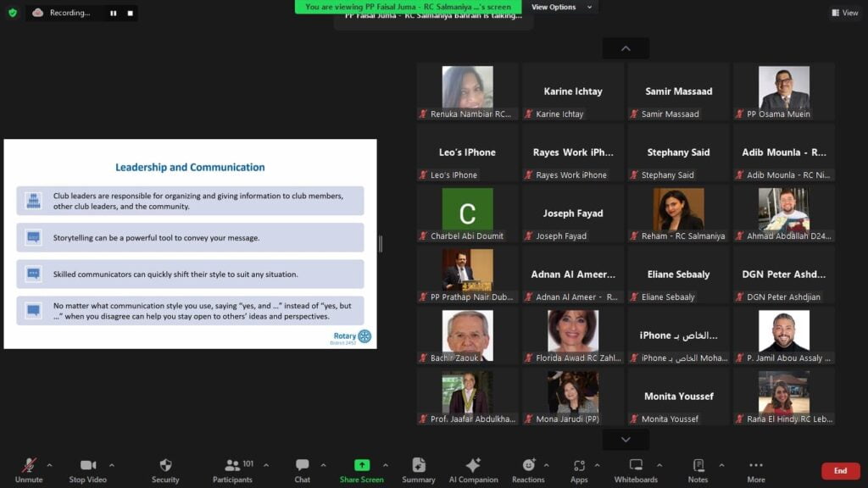This screenshot has width=868, height=488.
Task: Select Stephany Said's participant tile
Action: [x=679, y=152]
